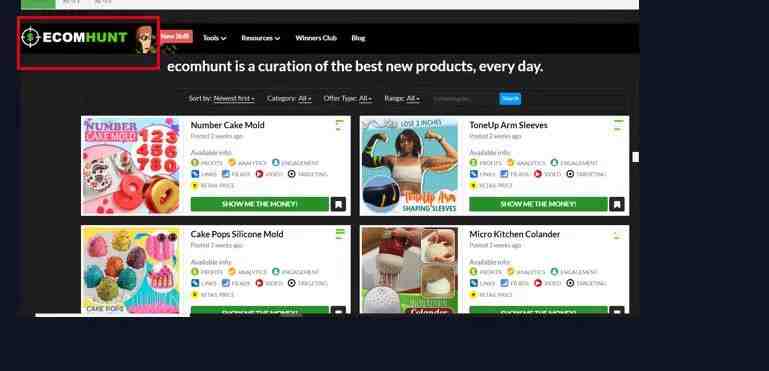This screenshot has height=371, width=769.
Task: View FB Ads icon on Cake Pops Silicone Mold
Action: coord(226,283)
